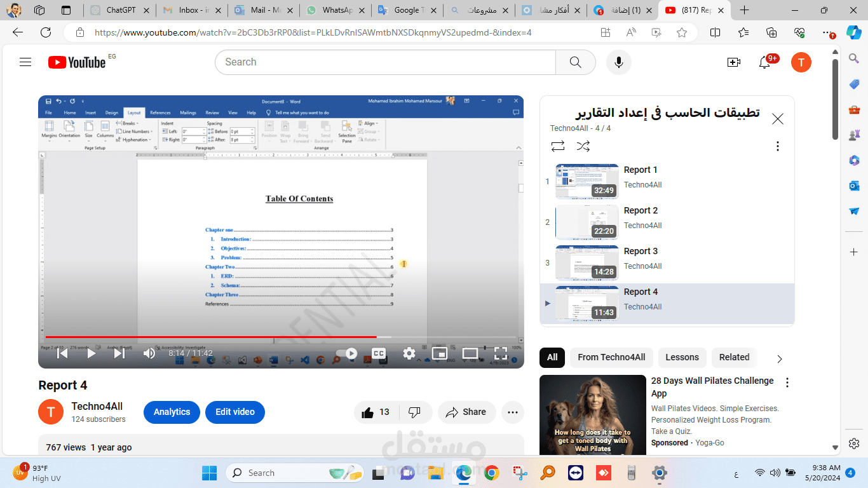Viewport: 868px width, 488px height.
Task: Select the Related filter chip
Action: [734, 358]
